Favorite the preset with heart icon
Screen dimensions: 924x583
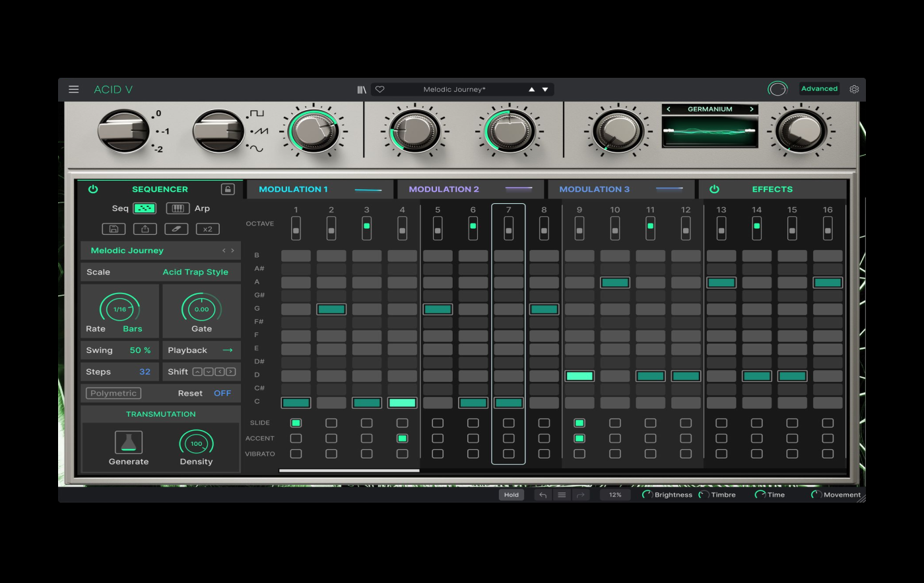(380, 90)
